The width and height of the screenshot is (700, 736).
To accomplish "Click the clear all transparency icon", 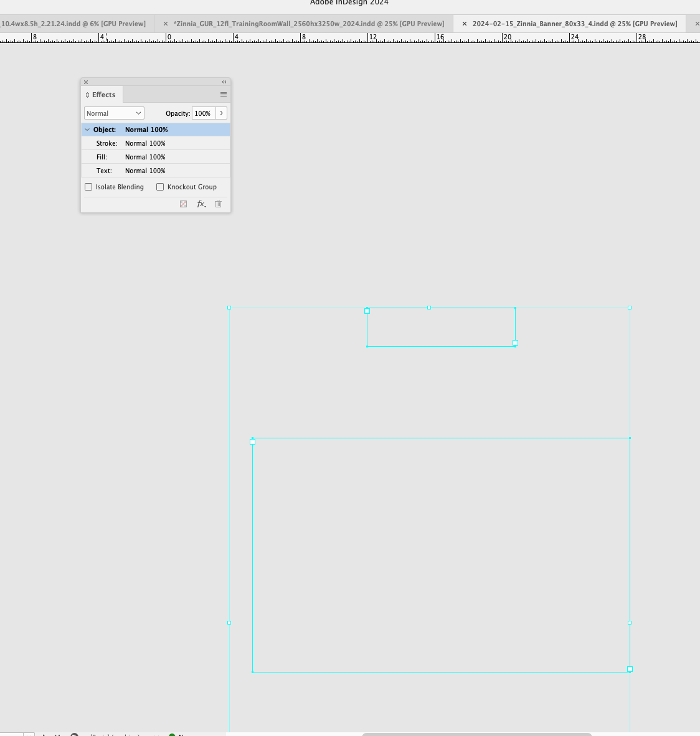I will coord(183,204).
